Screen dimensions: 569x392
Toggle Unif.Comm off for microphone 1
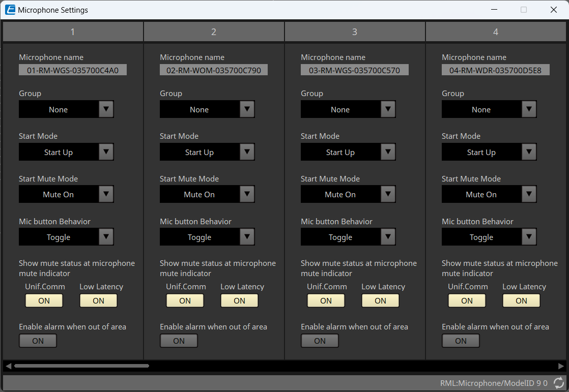tap(44, 300)
